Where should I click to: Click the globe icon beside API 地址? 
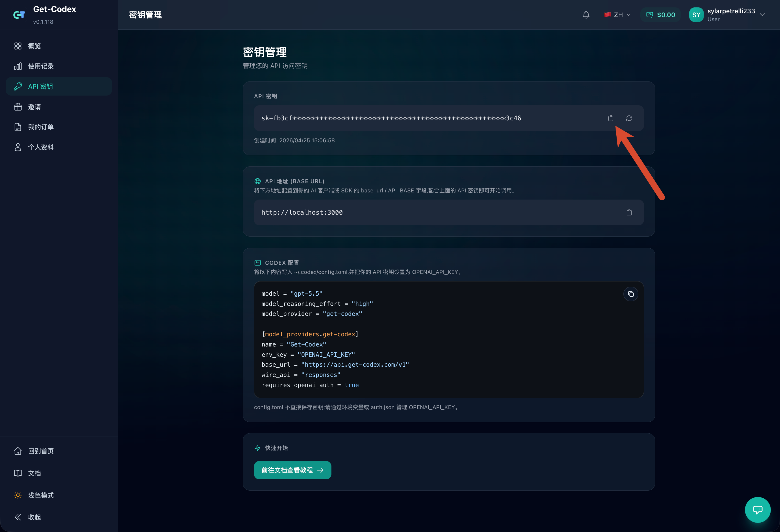258,181
